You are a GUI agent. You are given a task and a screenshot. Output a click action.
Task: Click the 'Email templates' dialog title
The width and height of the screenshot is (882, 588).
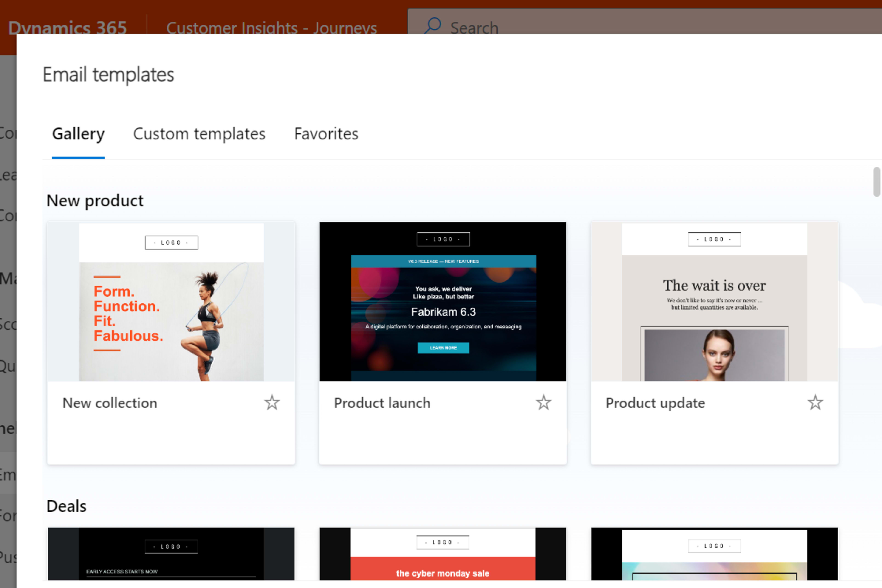click(108, 75)
